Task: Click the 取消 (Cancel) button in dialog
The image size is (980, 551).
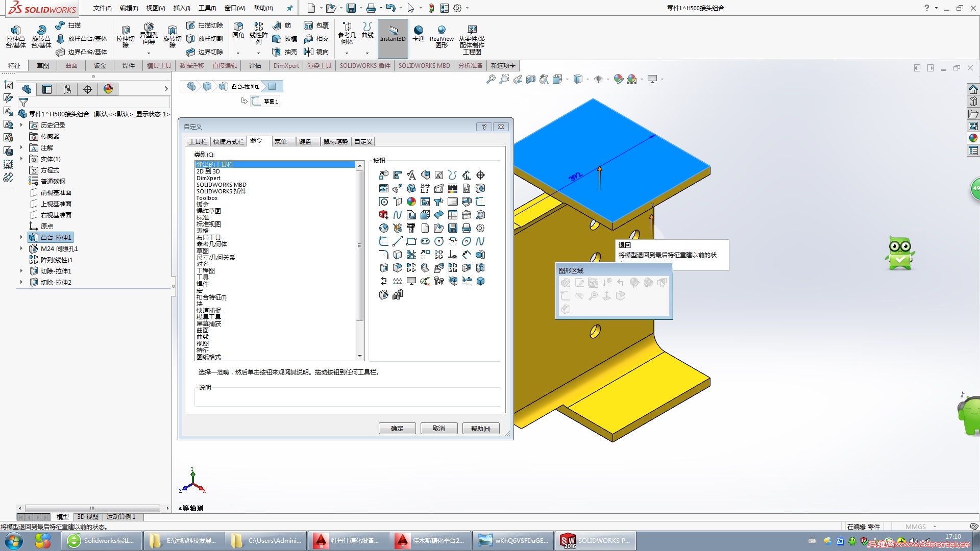Action: [x=438, y=429]
